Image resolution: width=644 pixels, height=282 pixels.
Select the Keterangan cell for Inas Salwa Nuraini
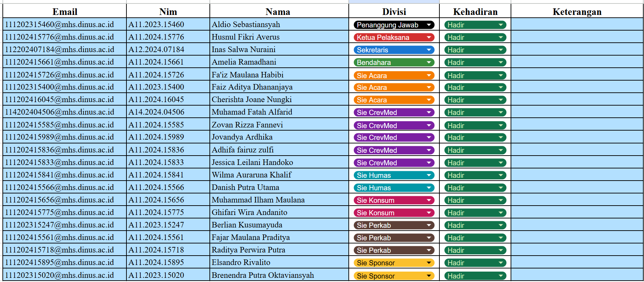pos(577,49)
